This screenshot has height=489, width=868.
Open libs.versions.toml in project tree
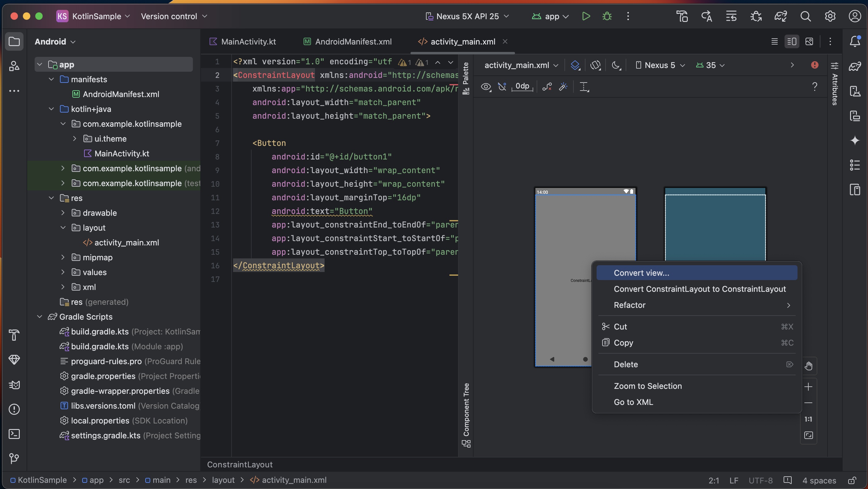pos(103,406)
